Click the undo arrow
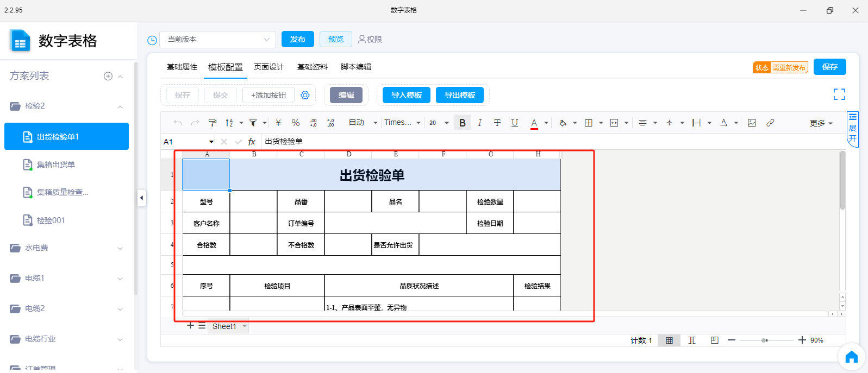 click(178, 123)
